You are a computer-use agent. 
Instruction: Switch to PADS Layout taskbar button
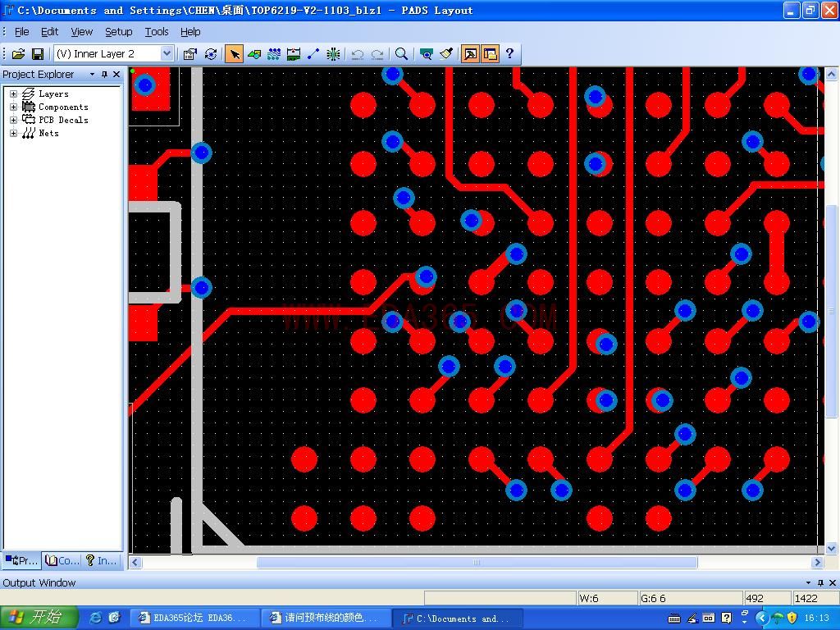(458, 619)
